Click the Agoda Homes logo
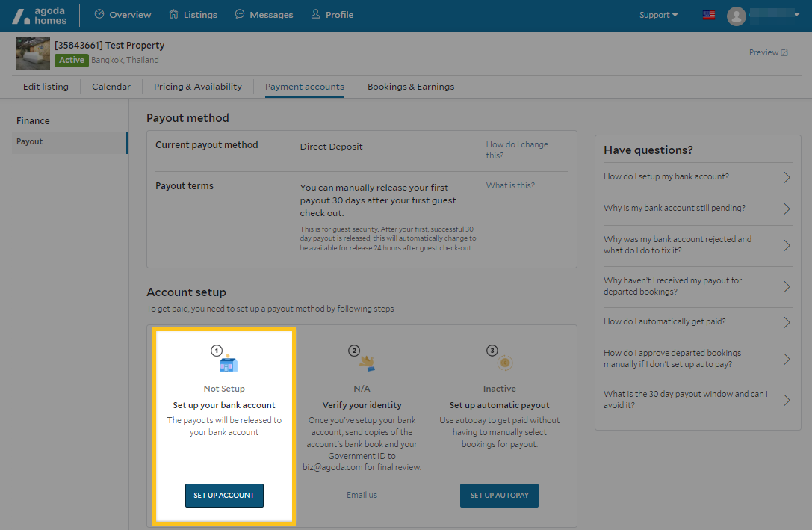This screenshot has height=530, width=812. coord(40,15)
